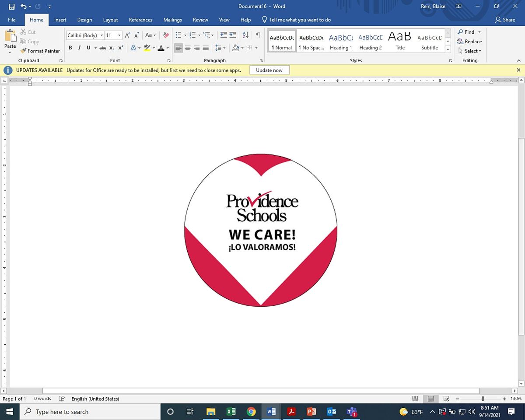Align text to the right
525x420 pixels.
point(196,48)
